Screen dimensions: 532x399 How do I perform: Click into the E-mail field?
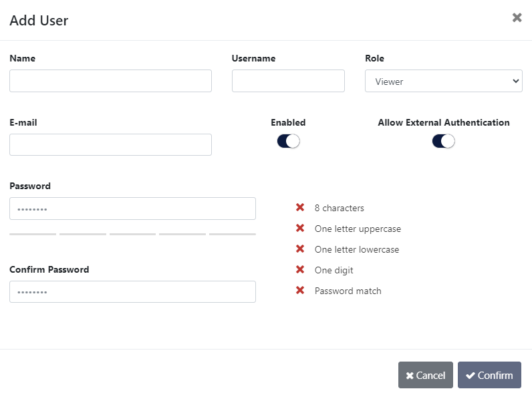[110, 144]
